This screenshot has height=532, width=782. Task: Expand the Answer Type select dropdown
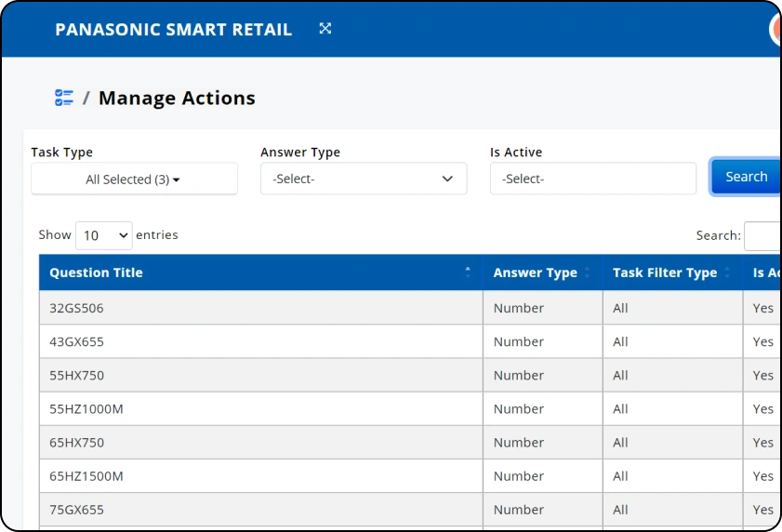tap(364, 179)
